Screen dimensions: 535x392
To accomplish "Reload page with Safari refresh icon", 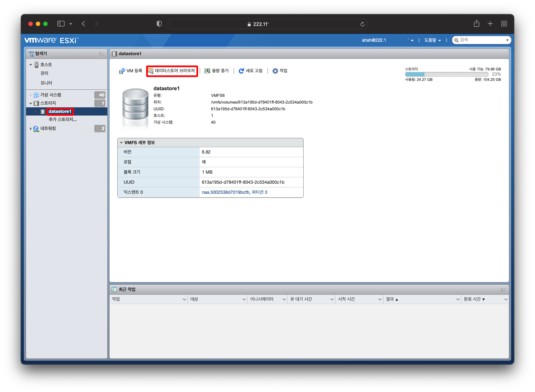I will [x=362, y=24].
